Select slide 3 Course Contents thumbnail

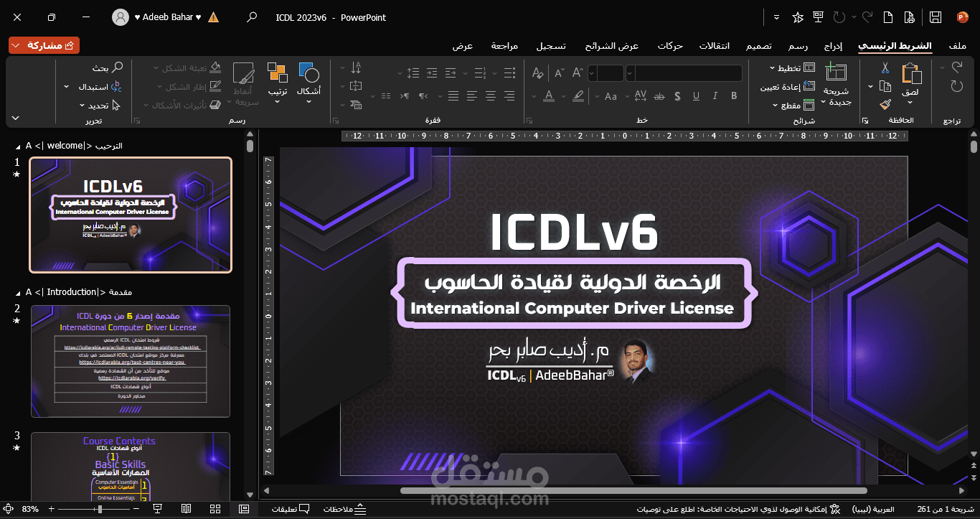tap(131, 466)
